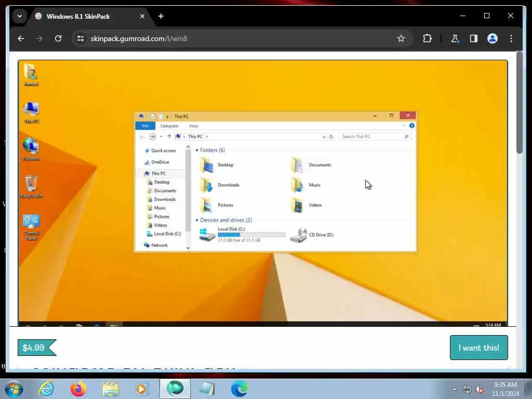Click the muted volume tray icon
The image size is (532, 399).
(x=480, y=390)
